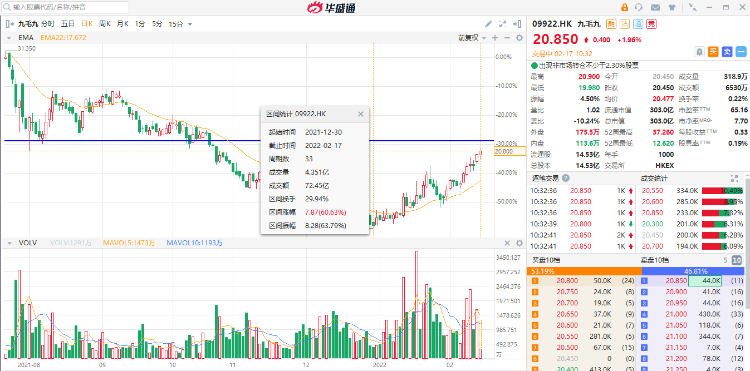Toggle depth levels to 5
Viewport: 750px width, 371px height.
(725, 260)
